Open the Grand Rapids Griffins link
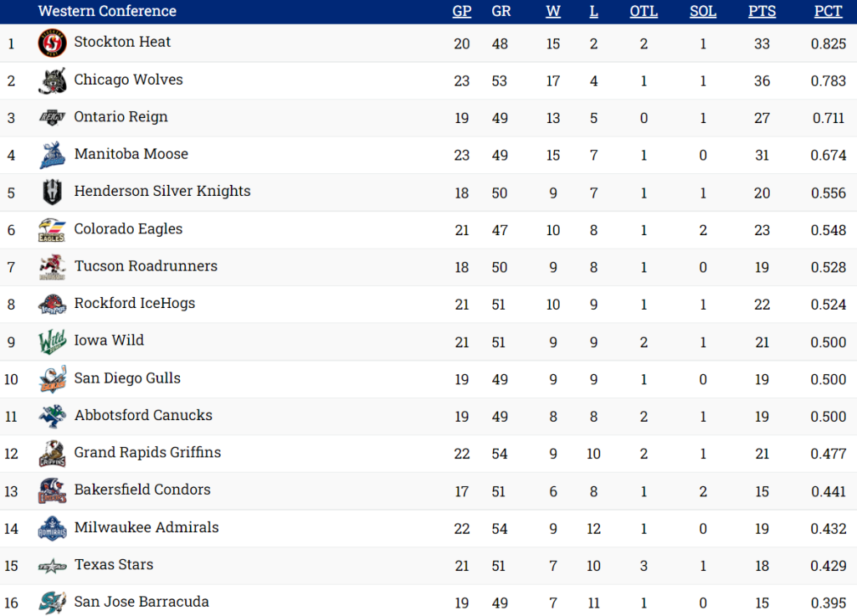 pos(147,453)
